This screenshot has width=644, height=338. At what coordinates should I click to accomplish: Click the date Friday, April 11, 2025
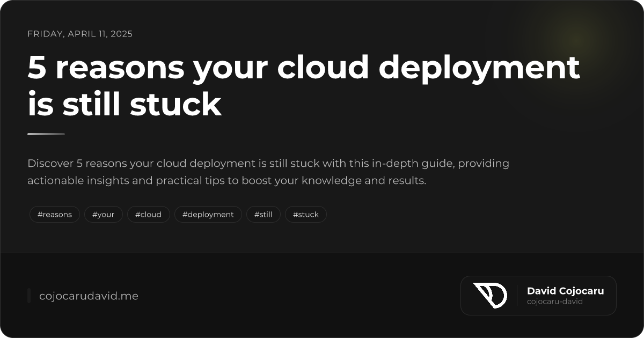point(80,34)
